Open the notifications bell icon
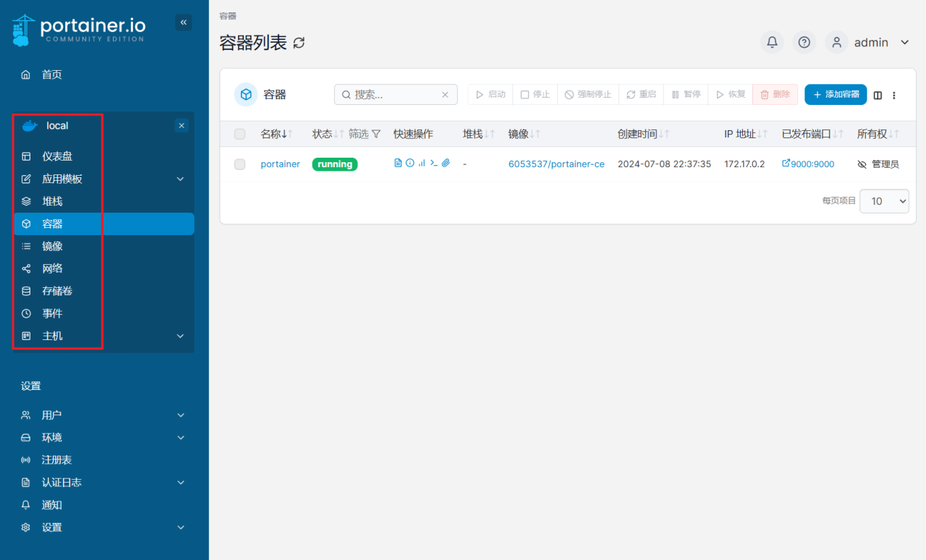The width and height of the screenshot is (926, 560). pyautogui.click(x=771, y=42)
